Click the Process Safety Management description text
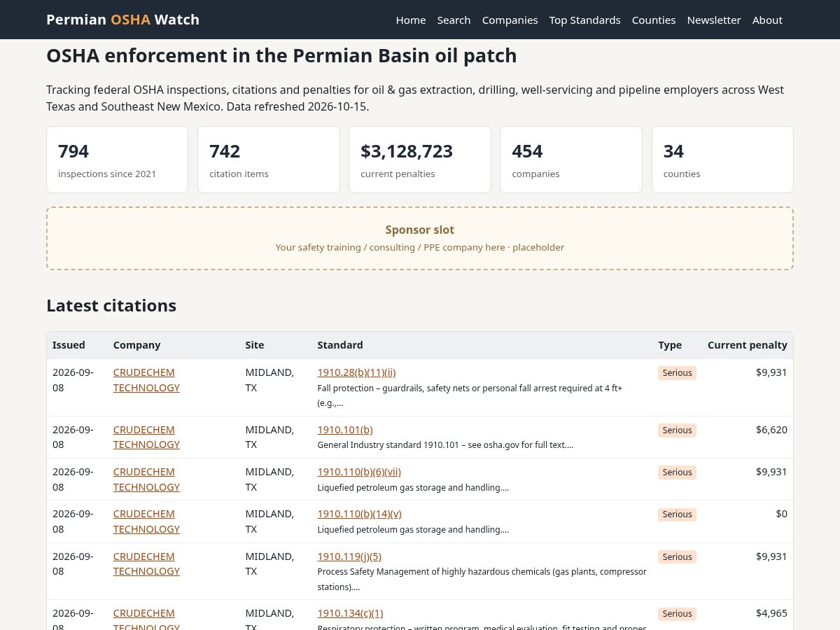 (x=482, y=580)
